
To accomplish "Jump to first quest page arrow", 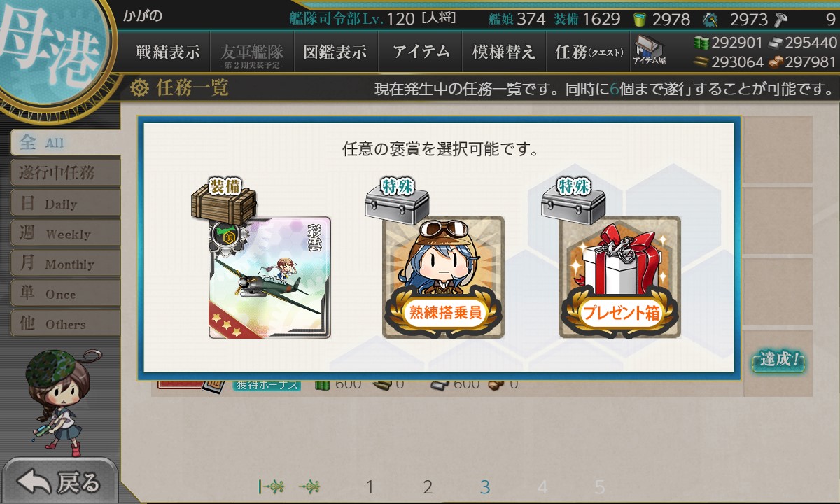I will click(x=271, y=486).
